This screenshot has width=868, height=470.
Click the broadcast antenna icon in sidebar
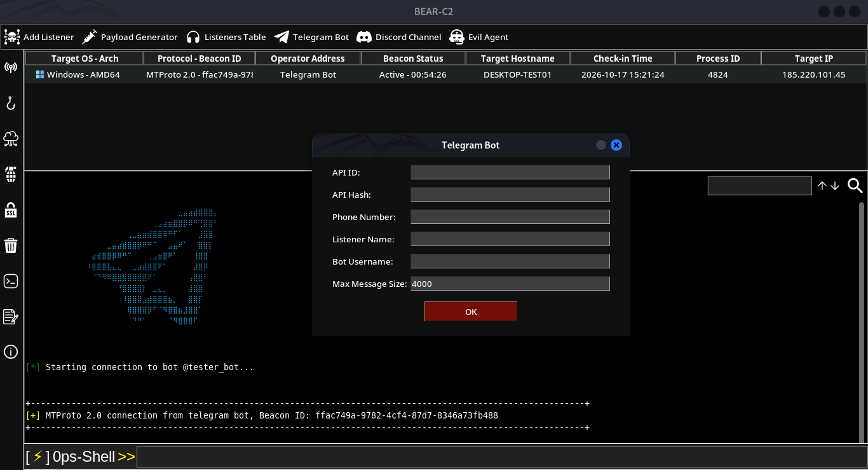click(11, 67)
